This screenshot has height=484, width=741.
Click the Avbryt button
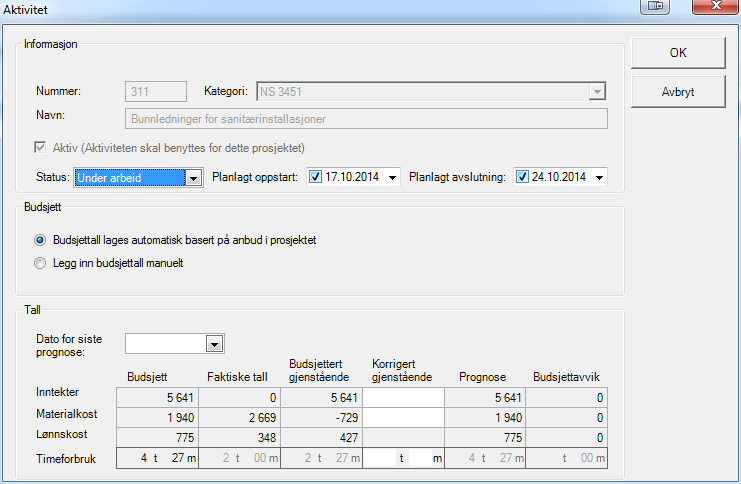point(678,92)
